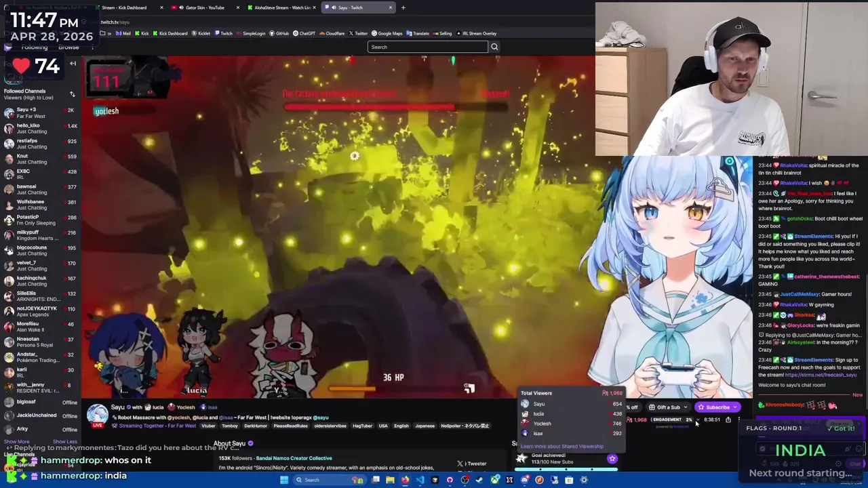Open milkypuff channel avatar in the sidebar
Image resolution: width=868 pixels, height=488 pixels.
[x=9, y=235]
